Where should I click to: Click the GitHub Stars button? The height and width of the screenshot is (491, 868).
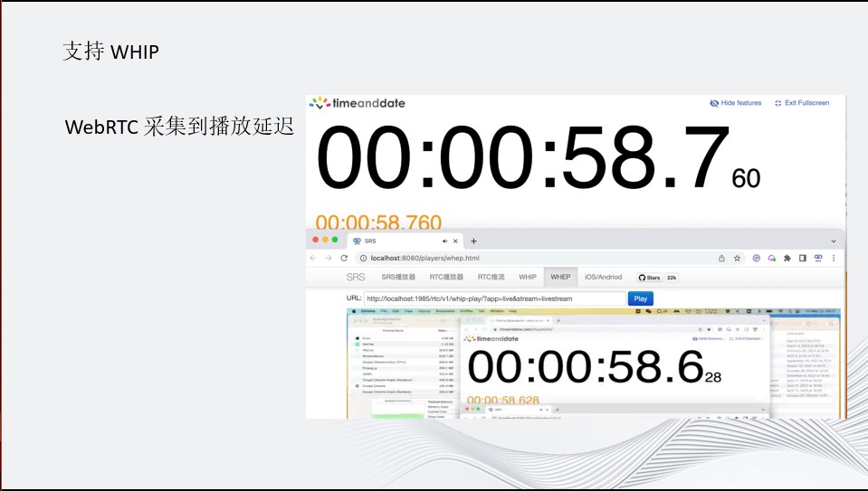click(x=650, y=278)
